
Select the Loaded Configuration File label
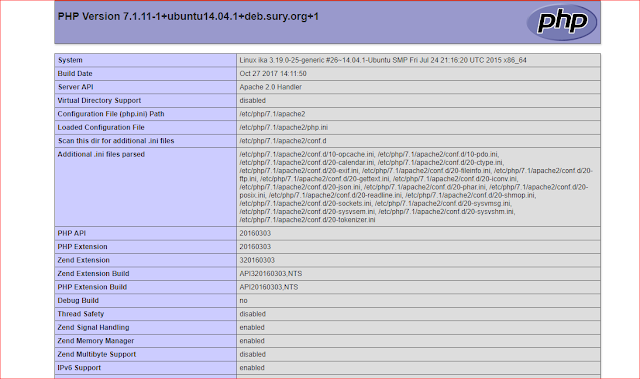101,128
